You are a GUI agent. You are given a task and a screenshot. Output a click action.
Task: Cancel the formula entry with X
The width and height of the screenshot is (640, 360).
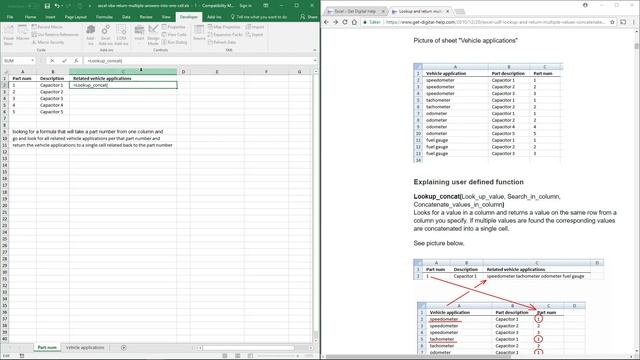pyautogui.click(x=52, y=61)
